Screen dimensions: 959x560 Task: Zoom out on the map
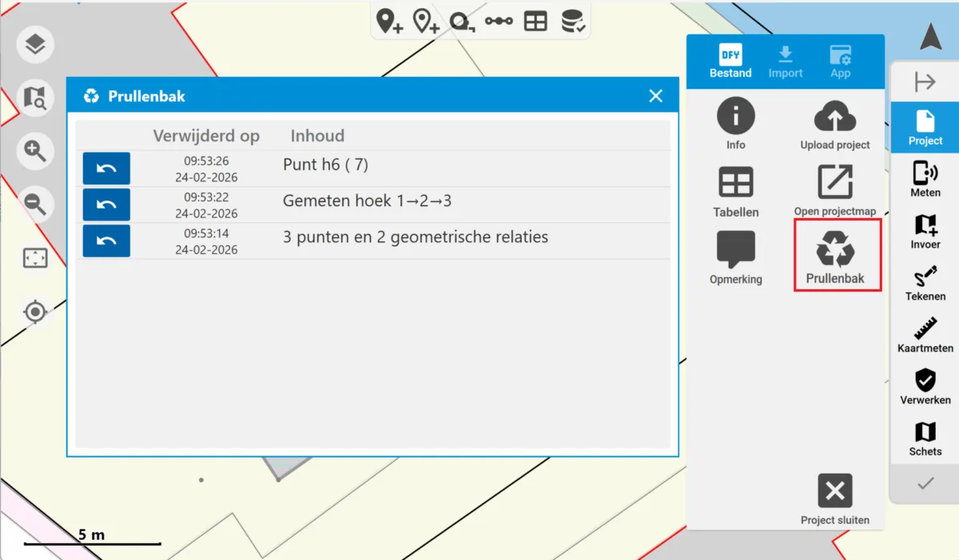point(35,203)
